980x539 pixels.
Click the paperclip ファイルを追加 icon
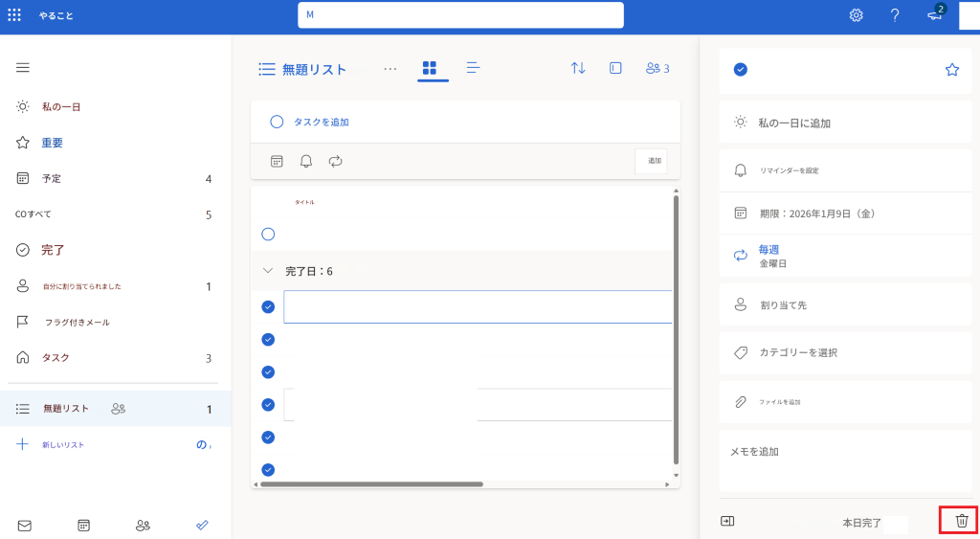point(741,402)
